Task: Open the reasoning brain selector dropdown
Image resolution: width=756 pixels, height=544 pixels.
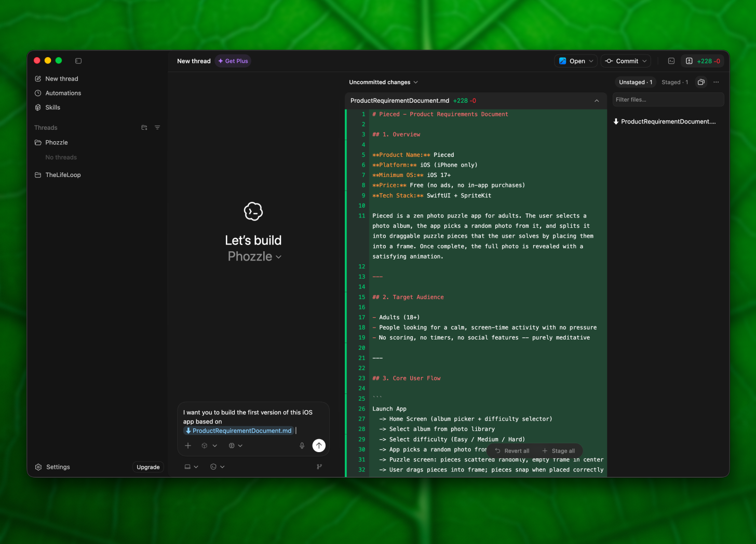Action: pos(236,446)
